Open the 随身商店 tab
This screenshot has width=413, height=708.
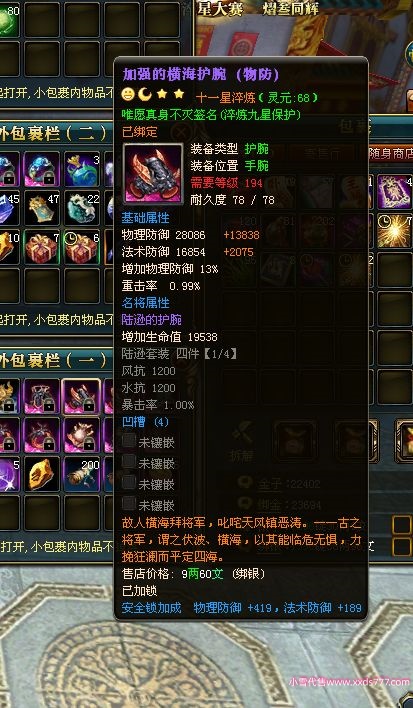pos(390,153)
